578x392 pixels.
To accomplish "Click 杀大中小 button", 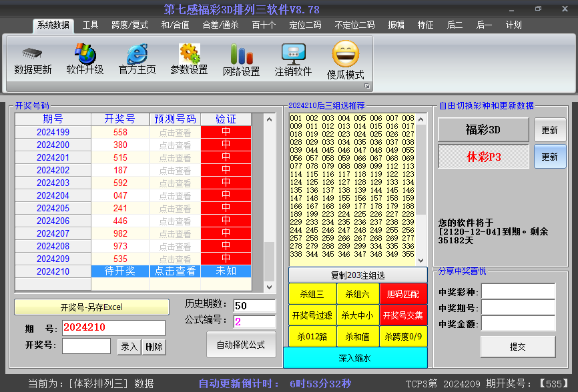I will click(x=358, y=315).
